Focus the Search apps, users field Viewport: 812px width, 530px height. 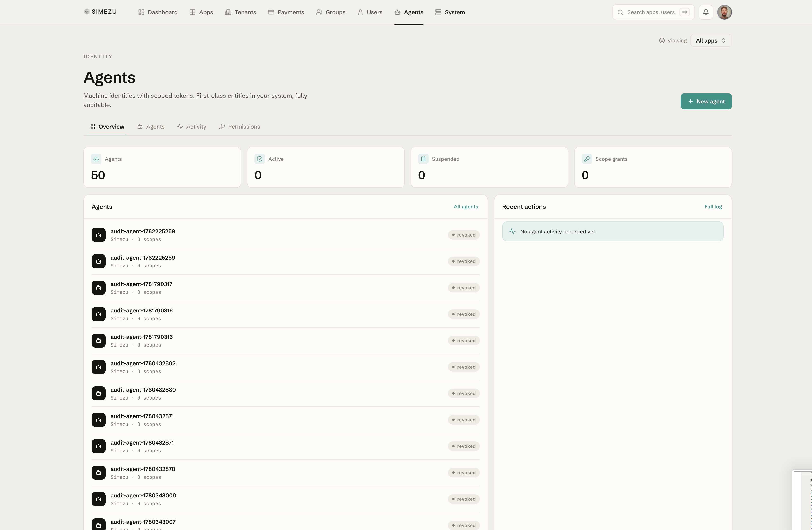pos(653,12)
